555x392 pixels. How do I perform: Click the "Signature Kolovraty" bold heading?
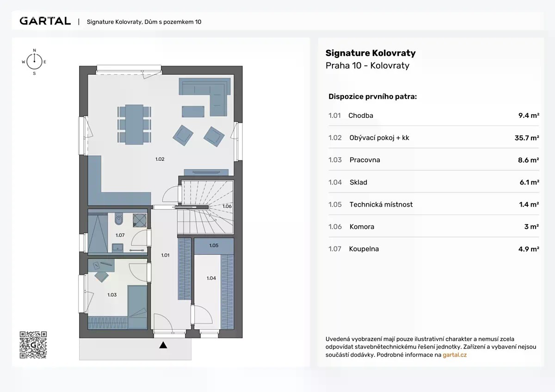coord(370,53)
